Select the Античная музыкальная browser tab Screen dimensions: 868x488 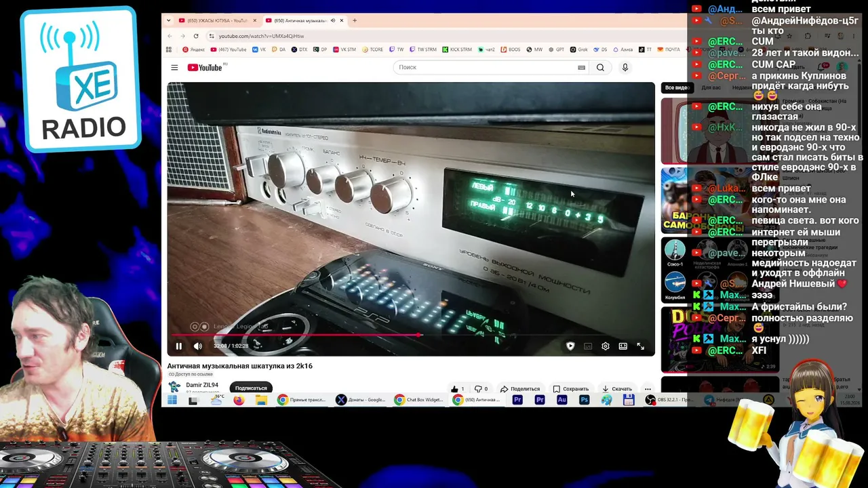pos(304,20)
